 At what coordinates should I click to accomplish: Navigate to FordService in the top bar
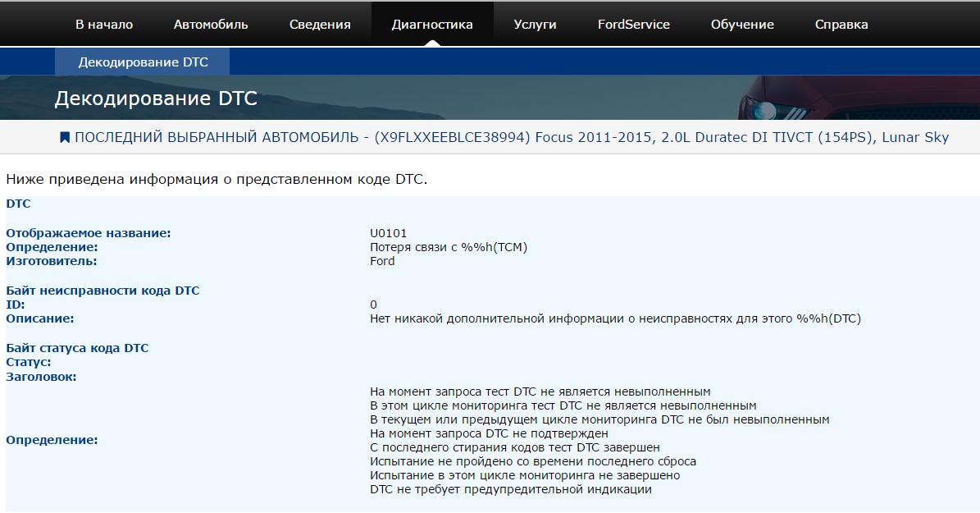[634, 24]
